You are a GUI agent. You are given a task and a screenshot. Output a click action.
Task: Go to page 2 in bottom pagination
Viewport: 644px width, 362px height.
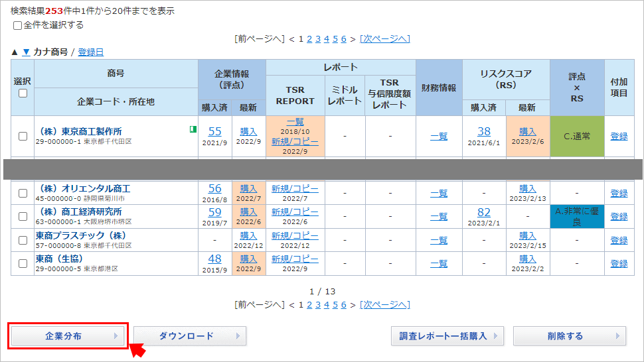point(309,305)
